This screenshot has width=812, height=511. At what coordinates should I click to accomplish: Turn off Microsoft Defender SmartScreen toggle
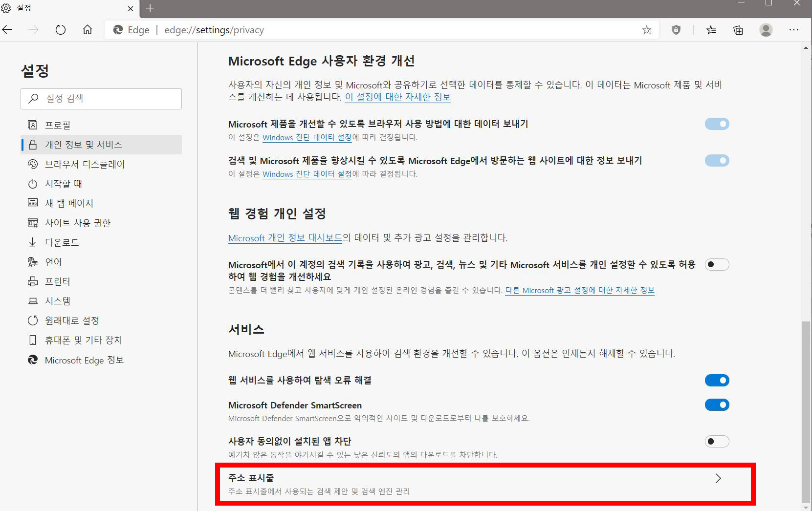point(717,405)
